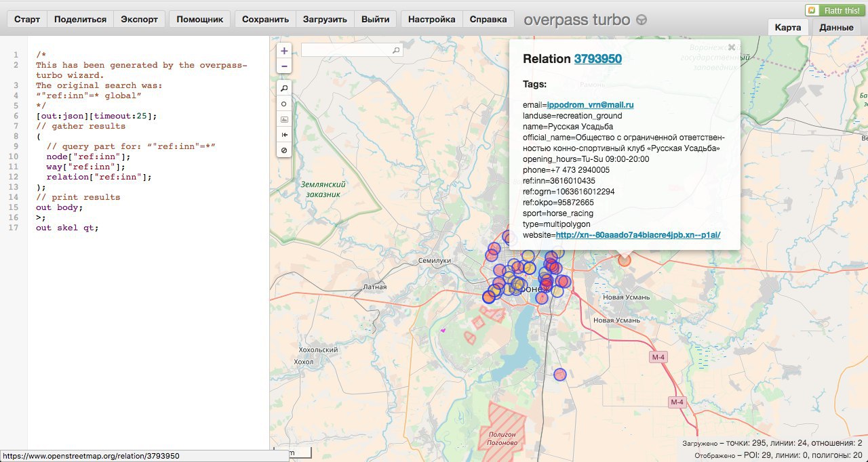Click the "out body;" line in the editor

point(59,207)
